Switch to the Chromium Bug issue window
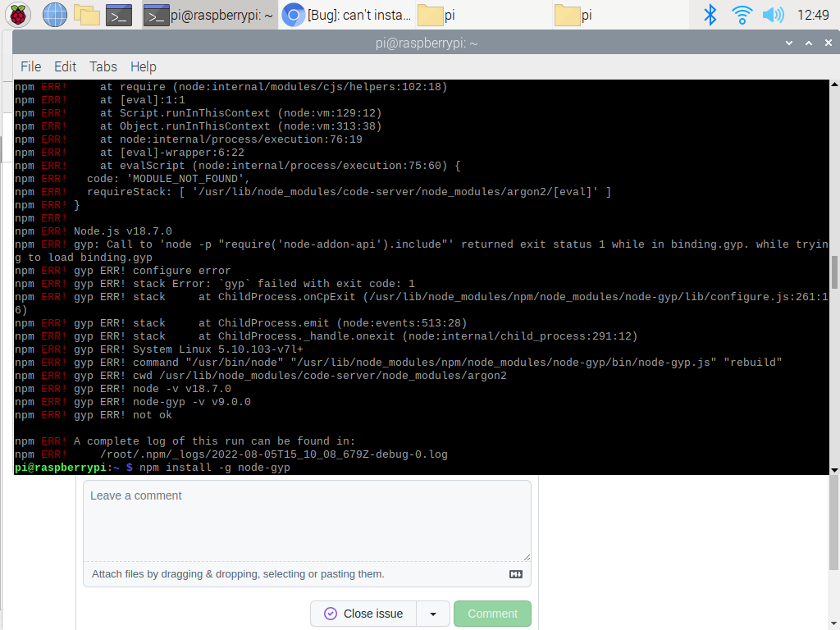Screen dimensions: 840x630 [347, 15]
